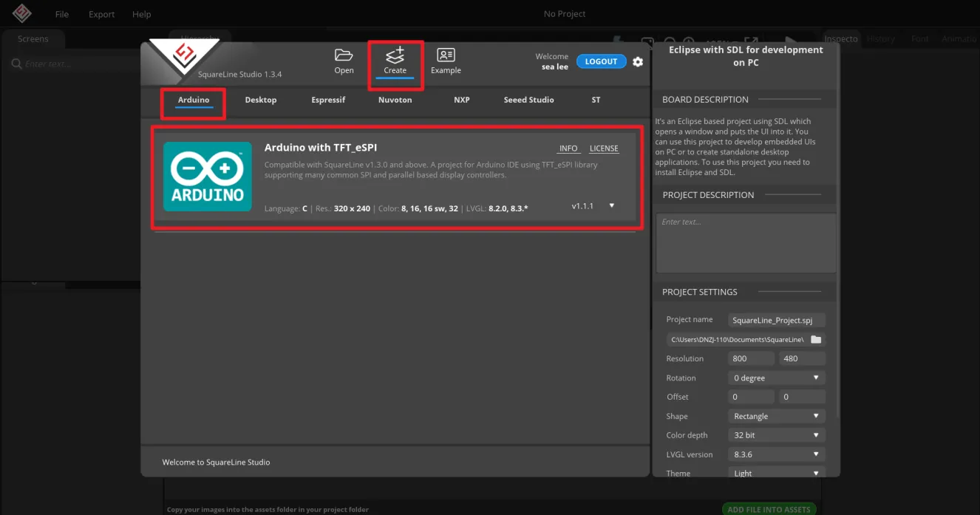Click the Project name input field
Screen dimensions: 980x515
click(x=776, y=321)
